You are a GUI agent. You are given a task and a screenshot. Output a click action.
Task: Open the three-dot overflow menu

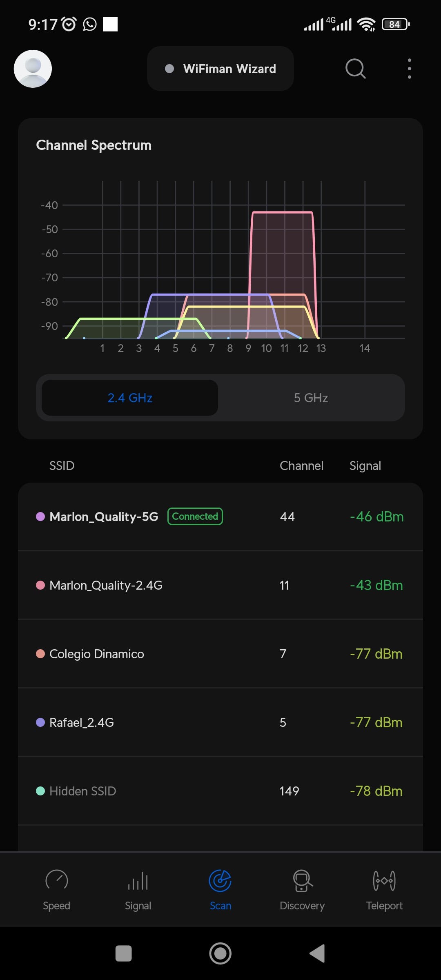tap(409, 69)
